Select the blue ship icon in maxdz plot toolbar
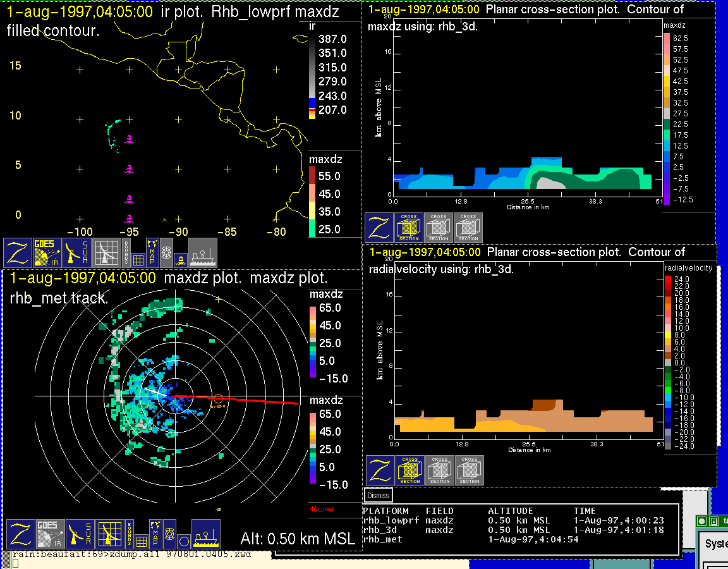Viewport: 728px width, 569px height. pos(205,534)
